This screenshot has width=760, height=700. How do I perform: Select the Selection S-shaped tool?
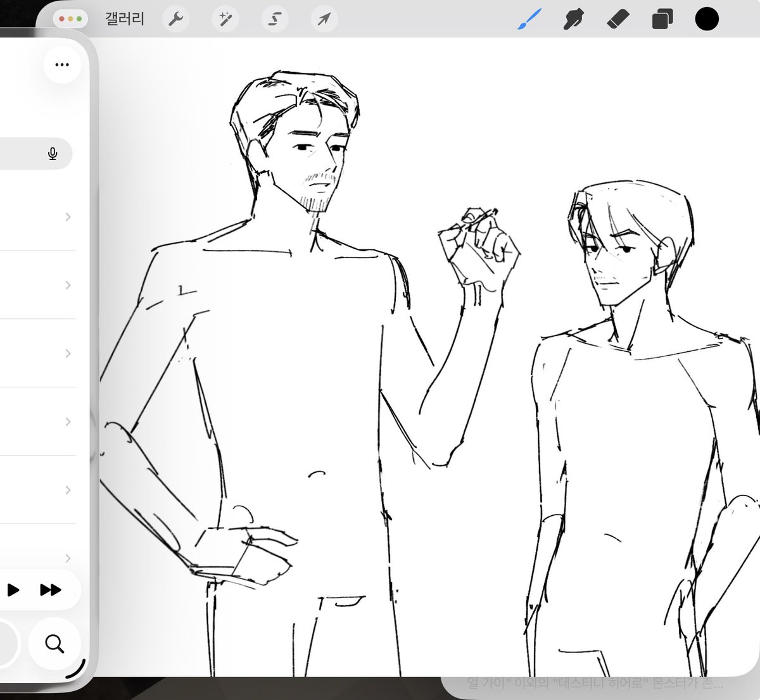(x=274, y=19)
